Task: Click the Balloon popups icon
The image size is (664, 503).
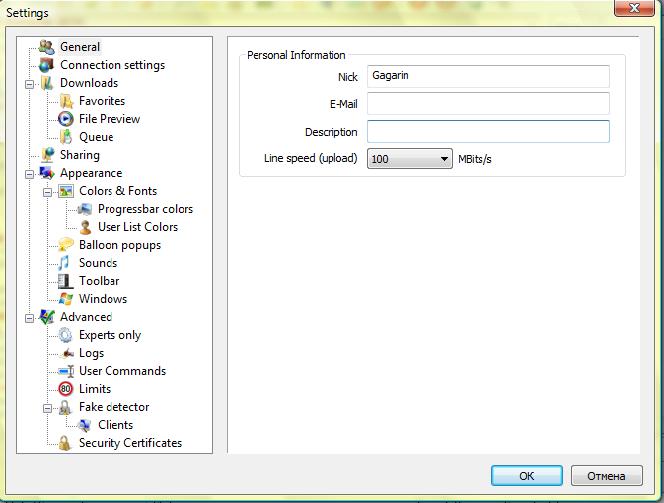Action: click(66, 245)
